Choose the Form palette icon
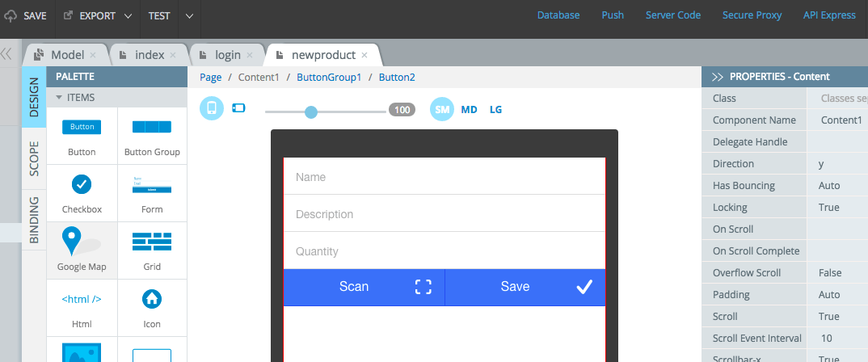Screen dimensions: 868x362 pyautogui.click(x=152, y=185)
